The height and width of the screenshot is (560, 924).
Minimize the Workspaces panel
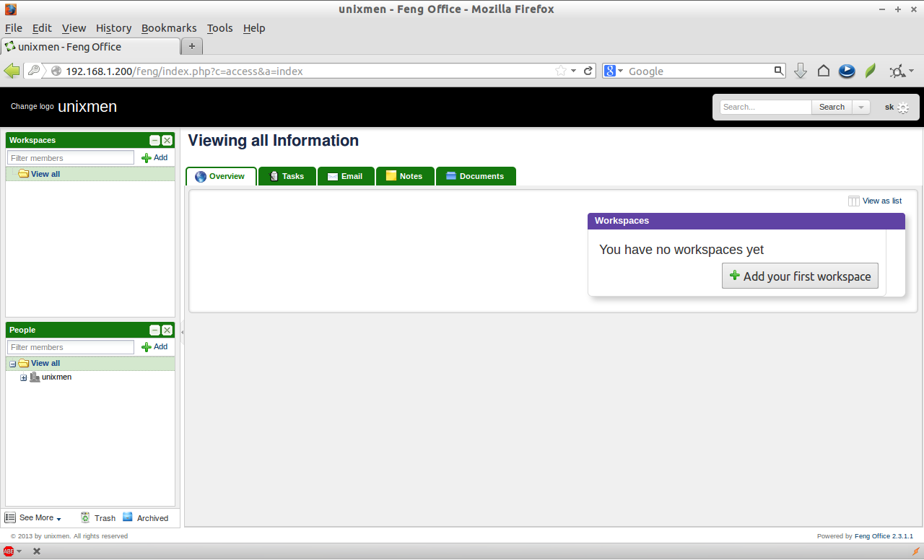point(154,140)
